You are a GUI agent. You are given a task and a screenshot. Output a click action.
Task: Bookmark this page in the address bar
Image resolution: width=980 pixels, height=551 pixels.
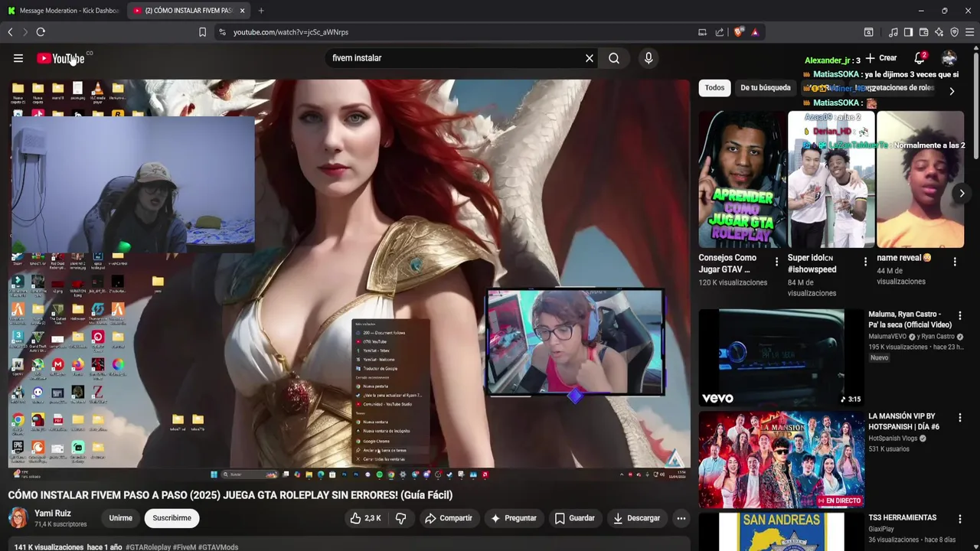(202, 32)
